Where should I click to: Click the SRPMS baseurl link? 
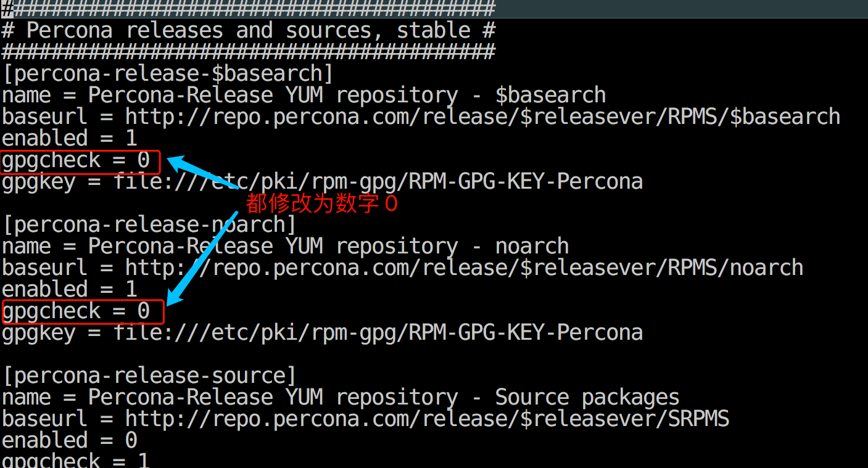(427, 419)
